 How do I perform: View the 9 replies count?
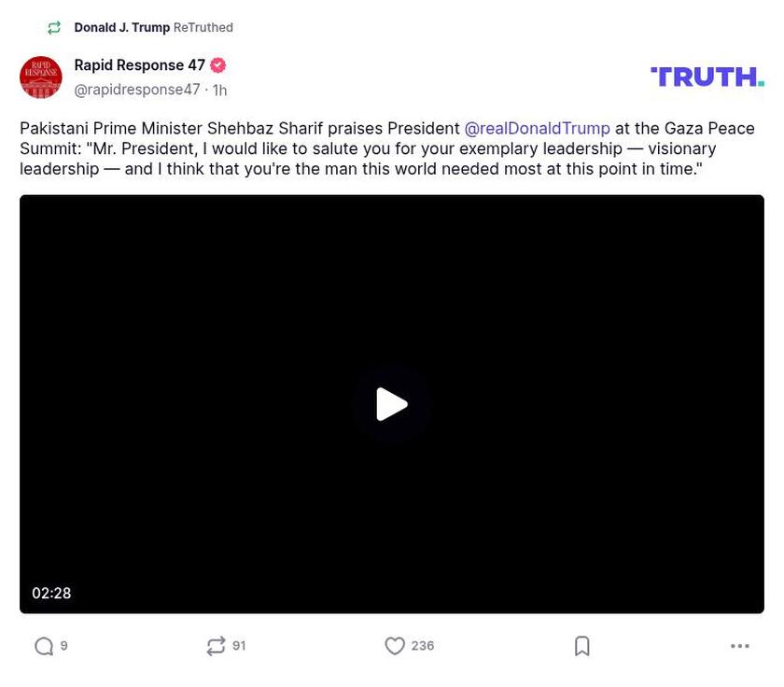63,645
